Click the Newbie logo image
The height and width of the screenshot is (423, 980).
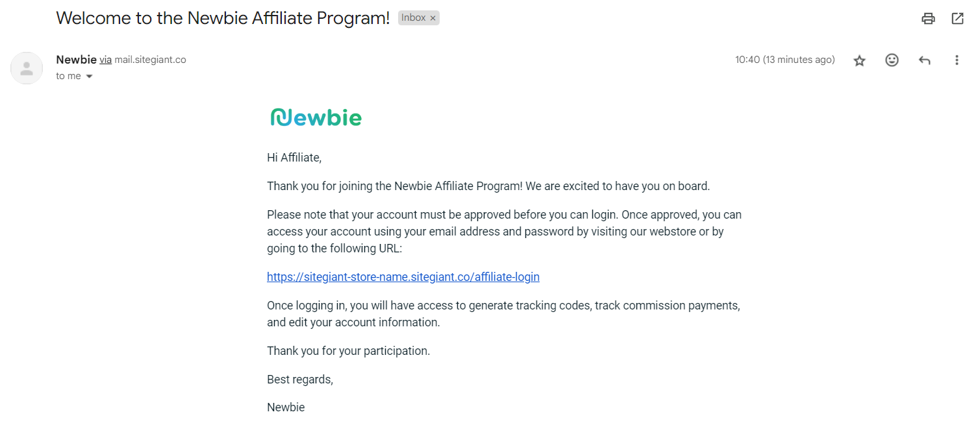pos(316,117)
